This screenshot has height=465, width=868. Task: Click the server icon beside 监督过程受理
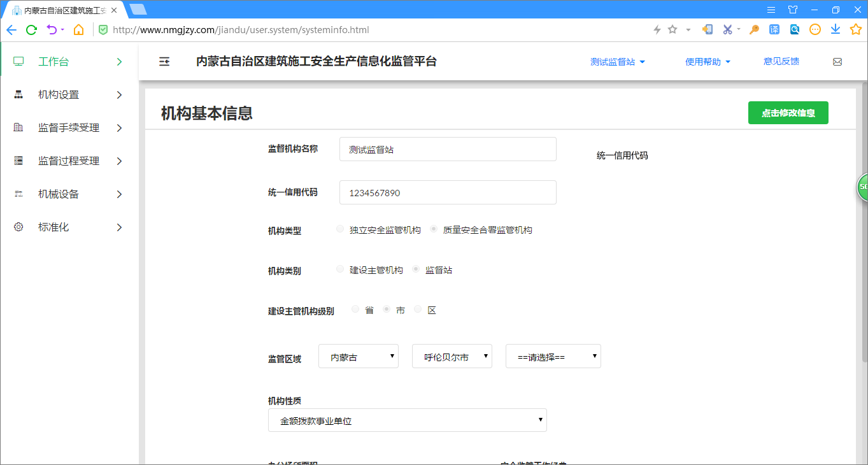click(18, 161)
